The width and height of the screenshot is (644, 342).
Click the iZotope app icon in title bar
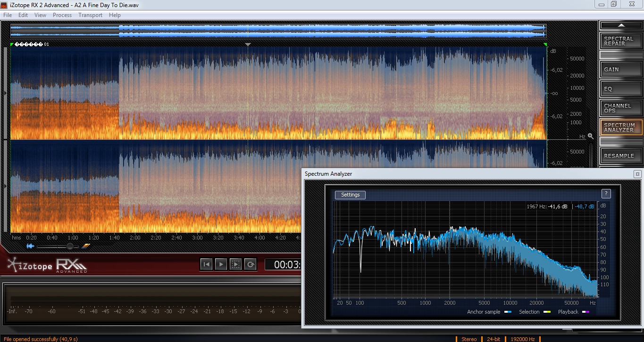[x=4, y=5]
